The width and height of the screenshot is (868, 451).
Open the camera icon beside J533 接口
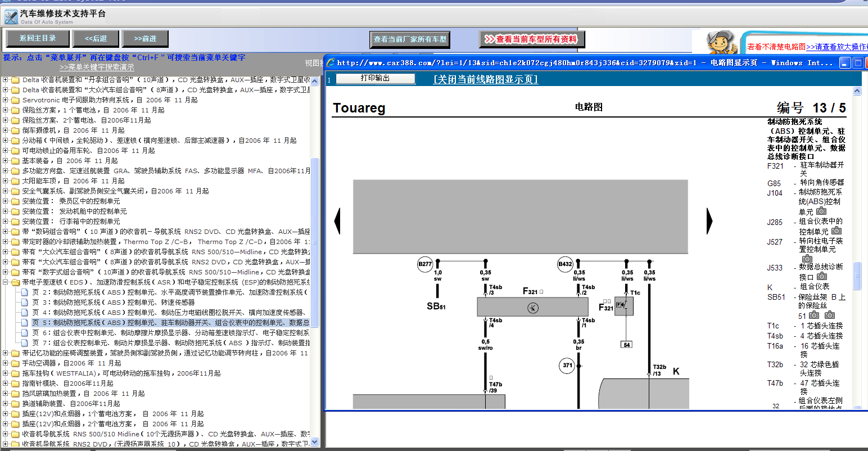click(x=822, y=276)
